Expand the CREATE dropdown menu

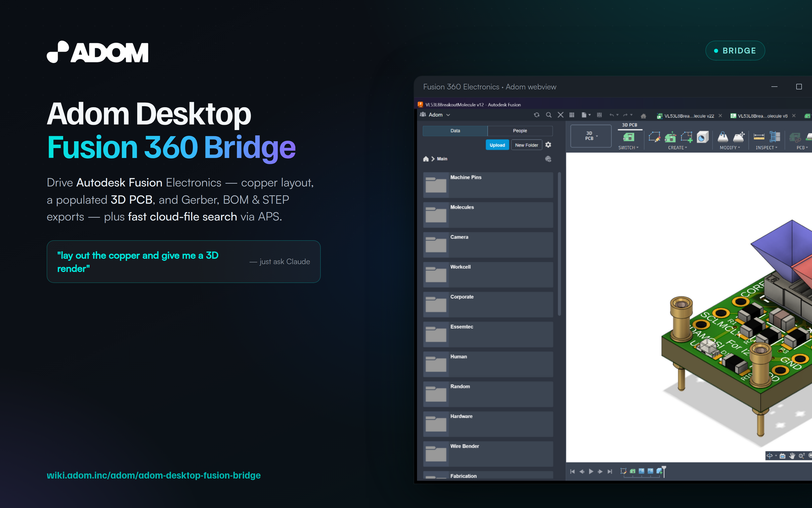pos(678,148)
